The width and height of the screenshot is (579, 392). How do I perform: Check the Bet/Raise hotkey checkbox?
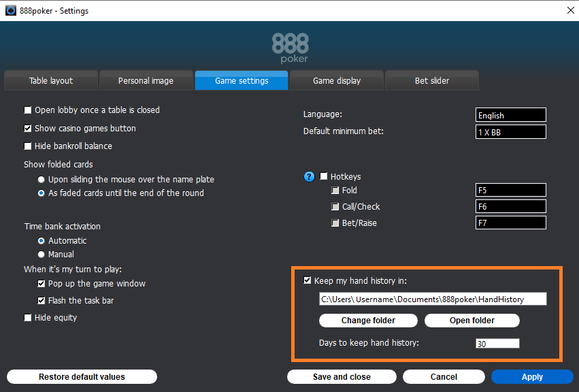(x=335, y=223)
